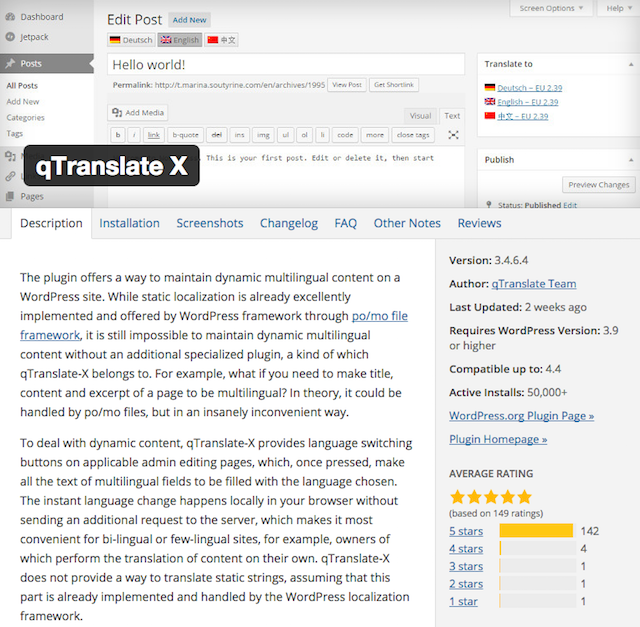Image resolution: width=640 pixels, height=627 pixels.
Task: Click the yellow 5 stars rating bar
Action: pyautogui.click(x=536, y=531)
